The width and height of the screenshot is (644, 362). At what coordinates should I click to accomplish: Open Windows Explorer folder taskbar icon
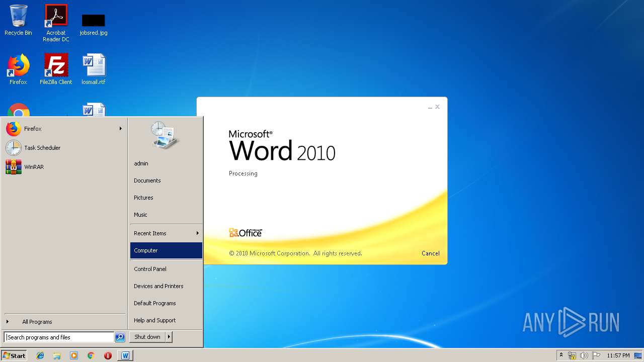click(x=57, y=355)
